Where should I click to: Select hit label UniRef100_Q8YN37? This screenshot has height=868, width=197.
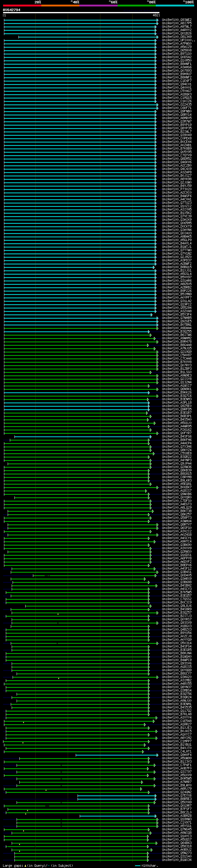tap(177, 687)
